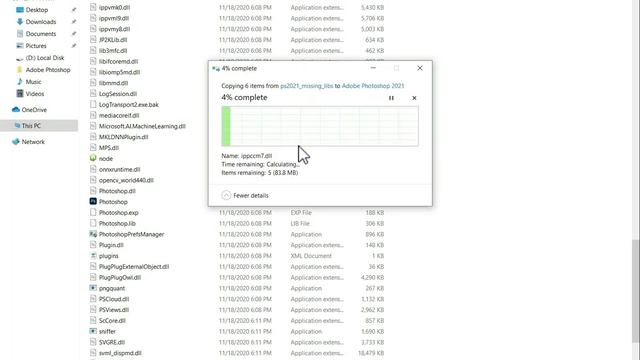Click the sniffer application icon

coord(93,331)
